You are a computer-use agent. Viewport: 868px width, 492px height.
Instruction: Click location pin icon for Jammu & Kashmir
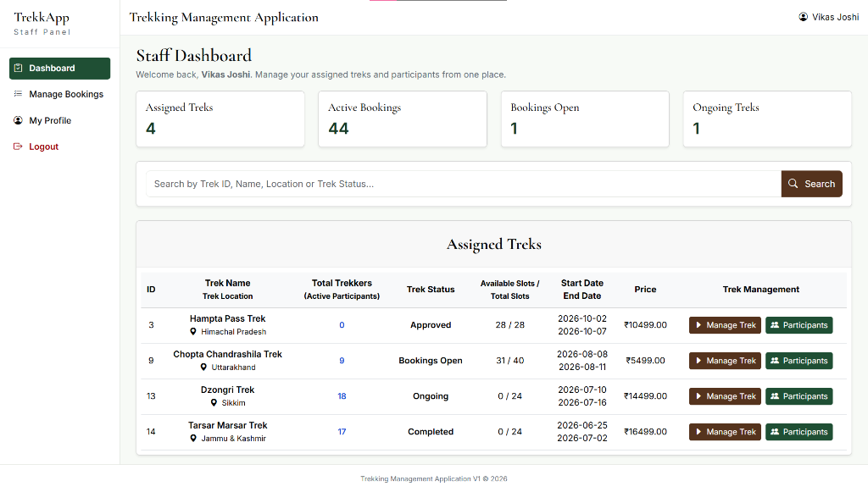click(193, 439)
